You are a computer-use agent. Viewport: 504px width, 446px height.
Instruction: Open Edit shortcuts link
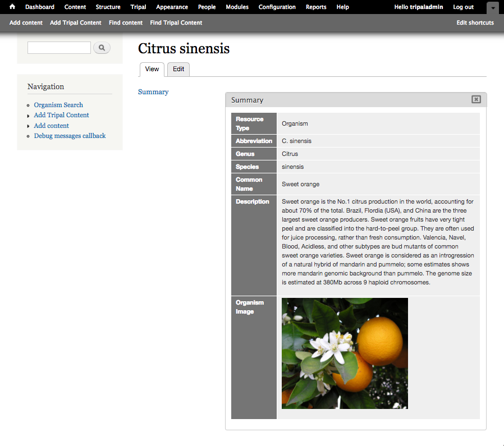click(x=475, y=23)
